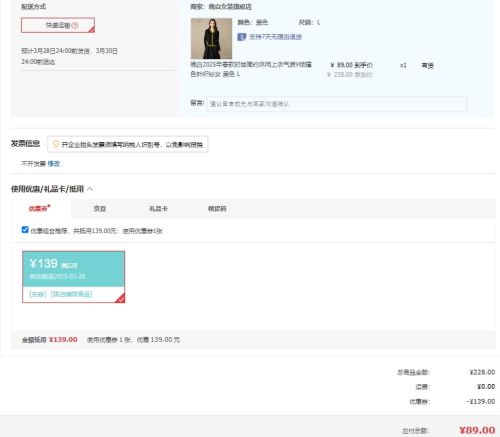This screenshot has width=500, height=437.
Task: Click the 使用优惠/礼品卡/抵用 section header
Action: coord(47,189)
